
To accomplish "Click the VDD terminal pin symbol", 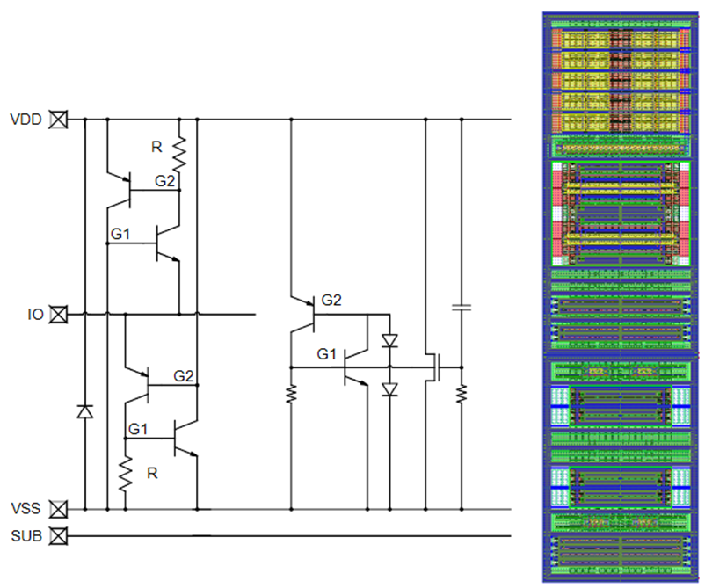I will point(59,120).
